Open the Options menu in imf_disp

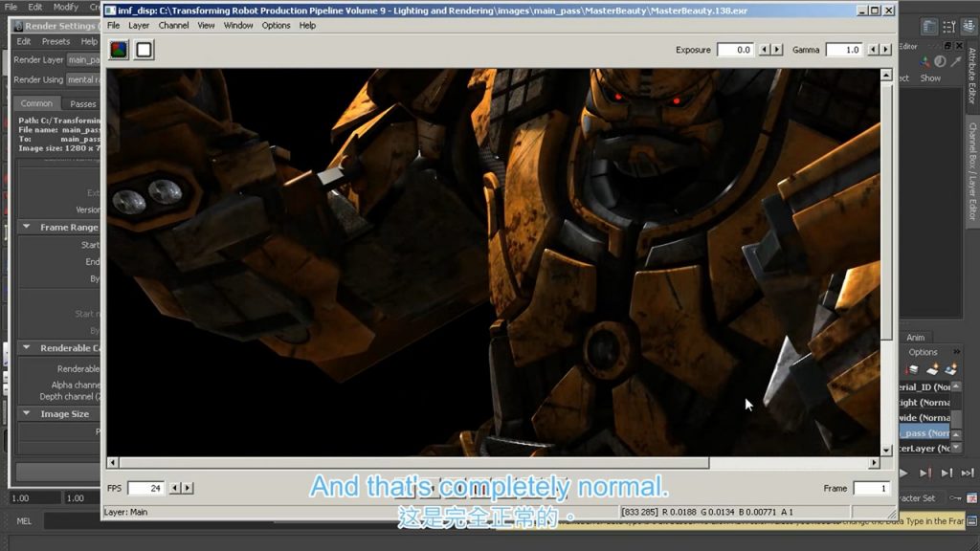[x=276, y=26]
